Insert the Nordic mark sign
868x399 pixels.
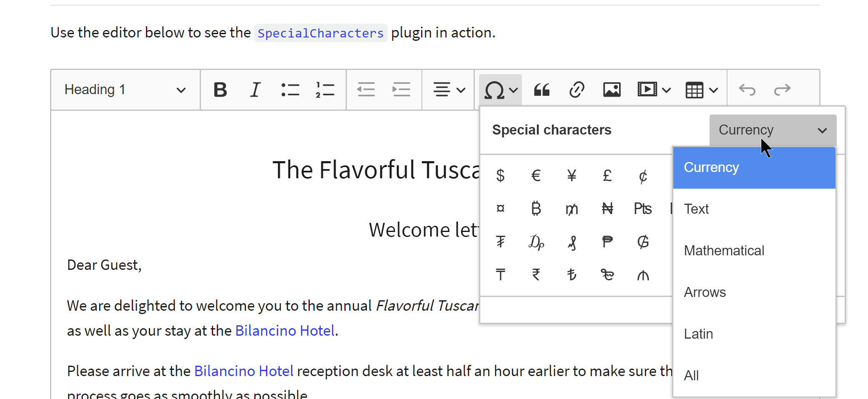[x=607, y=275]
